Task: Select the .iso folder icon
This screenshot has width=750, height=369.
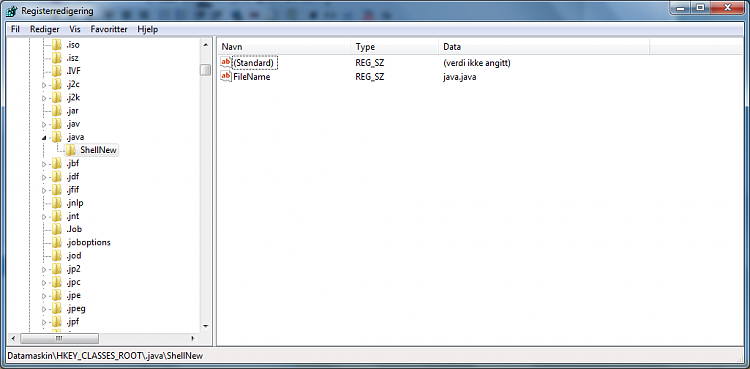Action: click(x=57, y=45)
